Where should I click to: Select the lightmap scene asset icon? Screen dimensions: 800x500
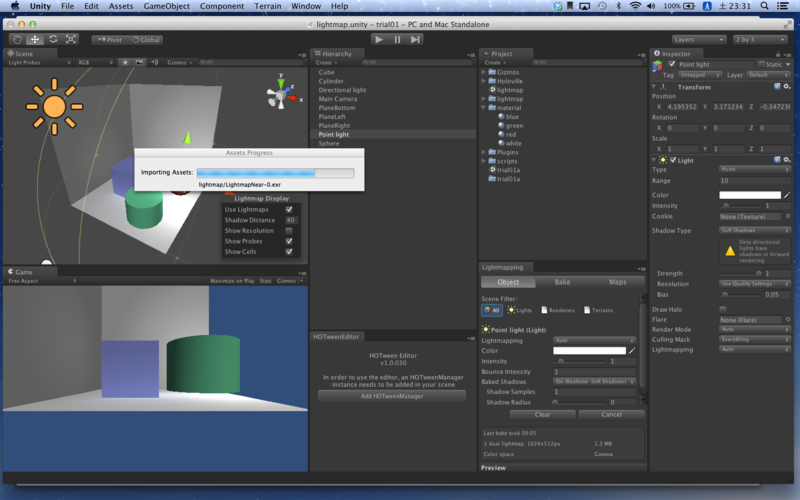(492, 90)
